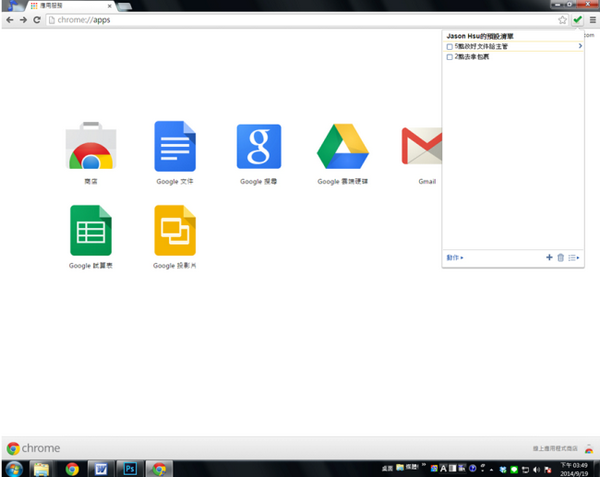Screen dimensions: 600x477
Task: Click the active Chrome window in the taskbar
Action: 159,469
